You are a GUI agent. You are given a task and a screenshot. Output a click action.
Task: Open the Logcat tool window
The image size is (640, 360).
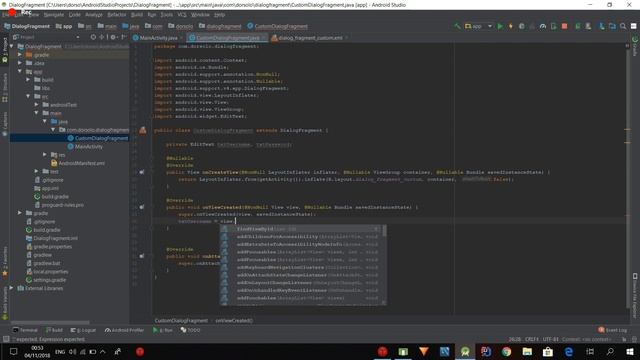[x=83, y=330]
